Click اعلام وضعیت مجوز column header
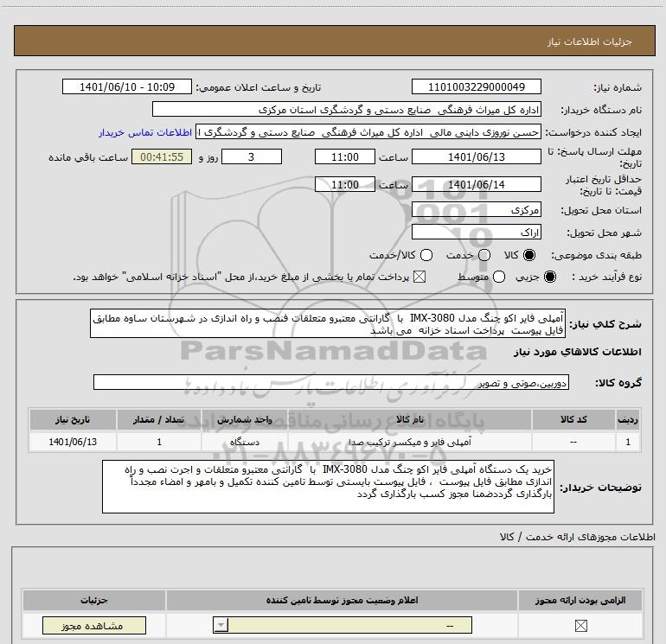The width and height of the screenshot is (666, 644). pos(342,600)
